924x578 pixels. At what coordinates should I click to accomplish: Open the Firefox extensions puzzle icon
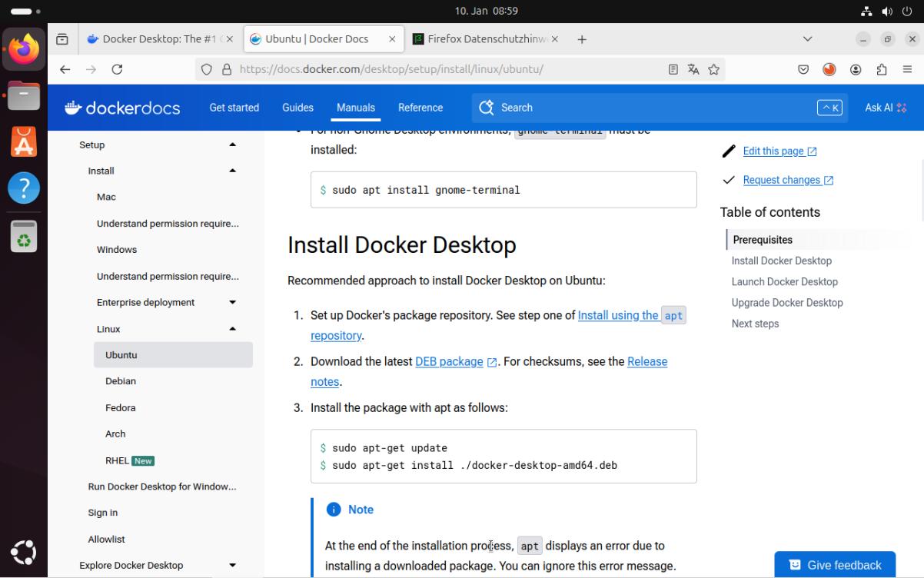pos(883,69)
